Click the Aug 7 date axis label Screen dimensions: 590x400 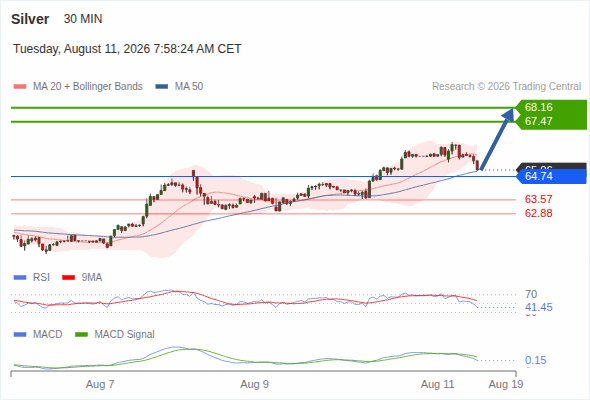pos(100,384)
